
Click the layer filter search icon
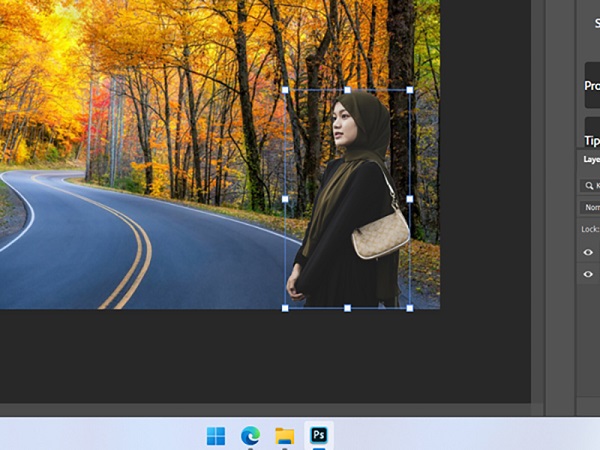tap(589, 186)
